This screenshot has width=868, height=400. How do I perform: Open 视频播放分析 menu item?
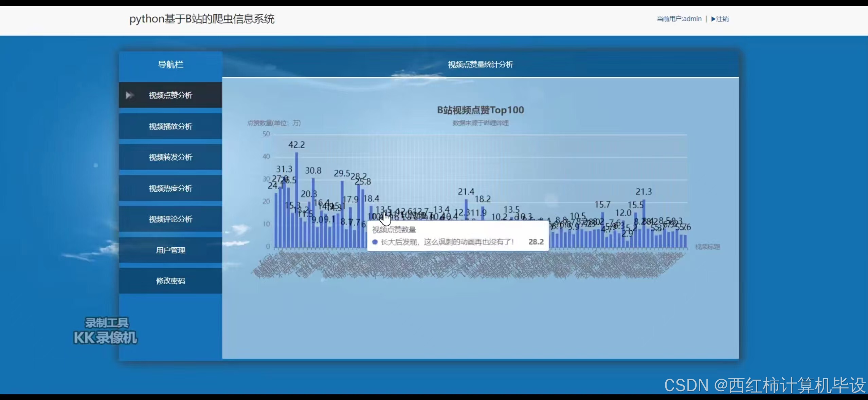pos(170,126)
